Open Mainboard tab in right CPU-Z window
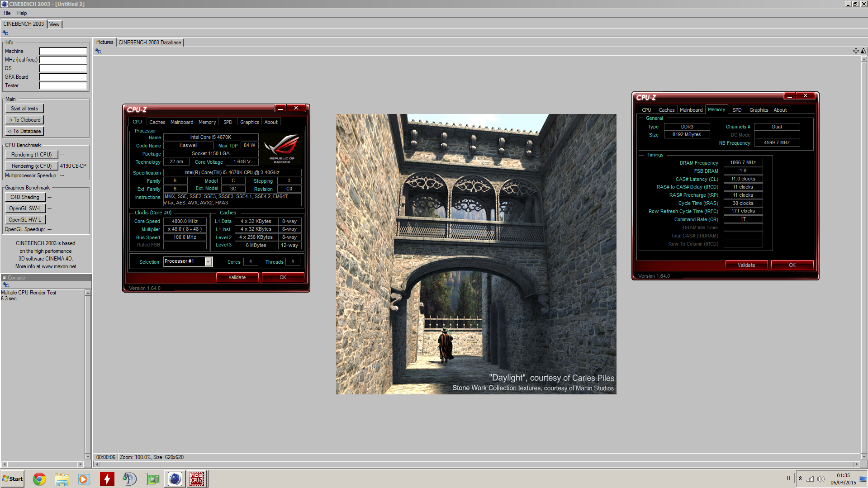The image size is (868, 488). click(x=691, y=110)
